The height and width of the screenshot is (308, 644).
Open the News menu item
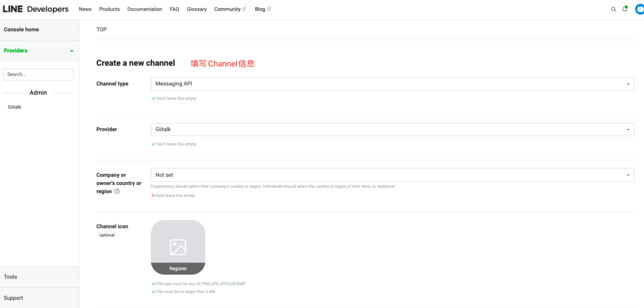85,9
